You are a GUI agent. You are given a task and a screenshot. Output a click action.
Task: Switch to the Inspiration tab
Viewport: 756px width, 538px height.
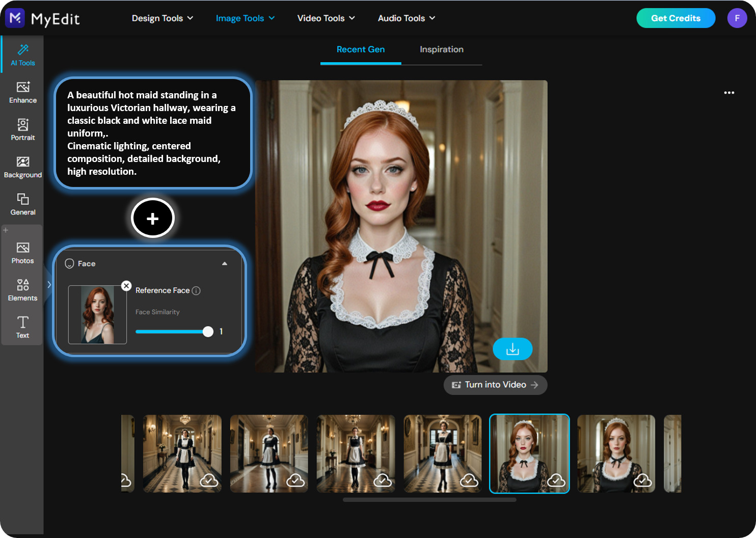click(441, 49)
